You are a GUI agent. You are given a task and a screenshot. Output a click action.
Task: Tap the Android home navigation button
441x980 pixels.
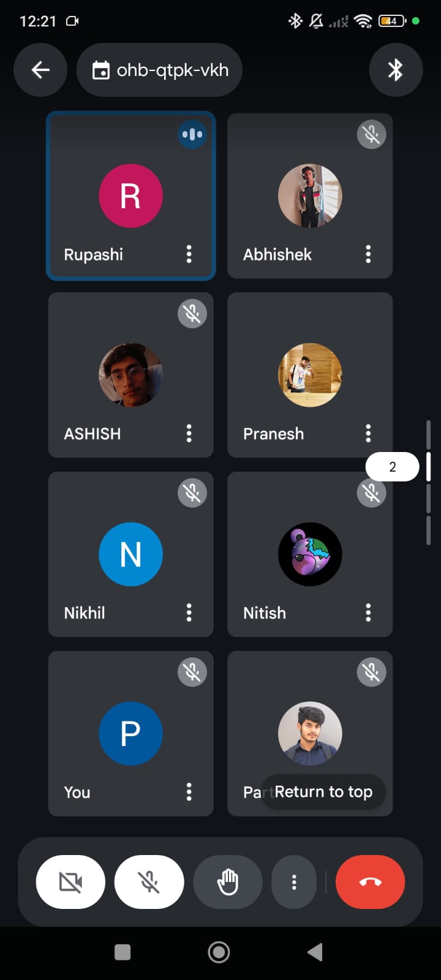pyautogui.click(x=219, y=952)
